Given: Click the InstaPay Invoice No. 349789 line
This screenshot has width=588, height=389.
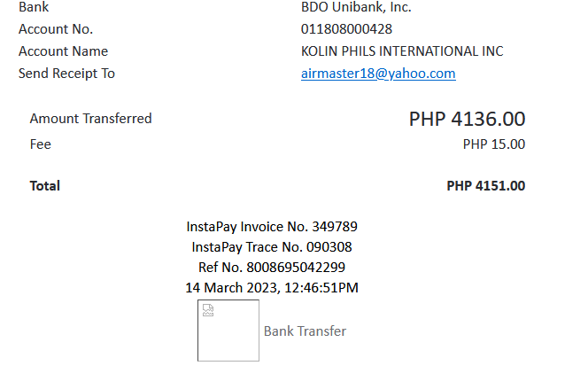Looking at the screenshot, I should (272, 227).
